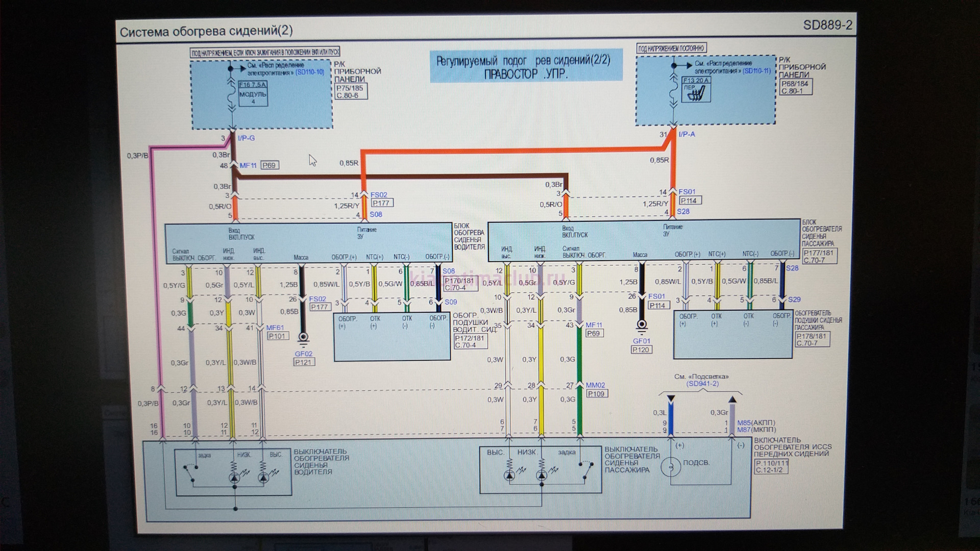Click connector label M85(АКПП)
Image resolution: width=980 pixels, height=551 pixels.
pyautogui.click(x=756, y=422)
